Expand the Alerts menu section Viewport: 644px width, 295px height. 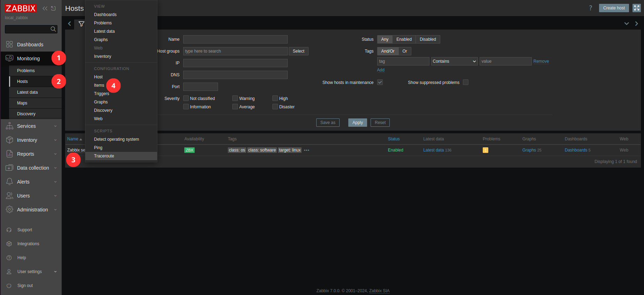[55, 182]
